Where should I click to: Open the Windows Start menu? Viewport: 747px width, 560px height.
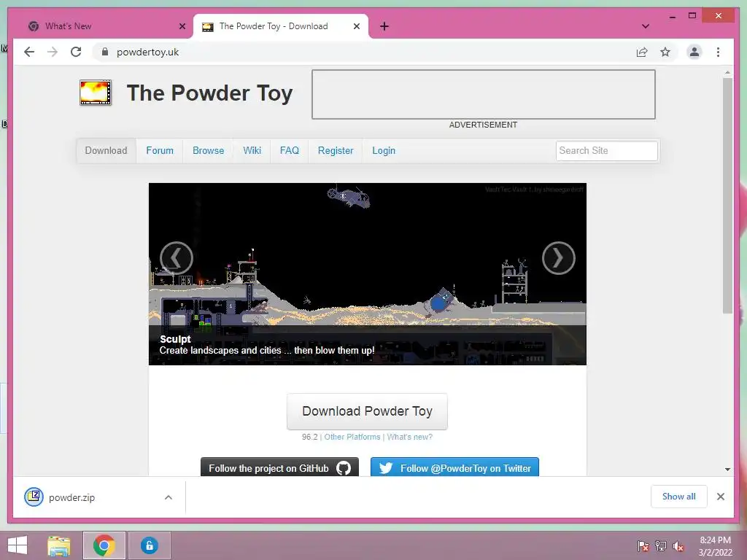18,545
